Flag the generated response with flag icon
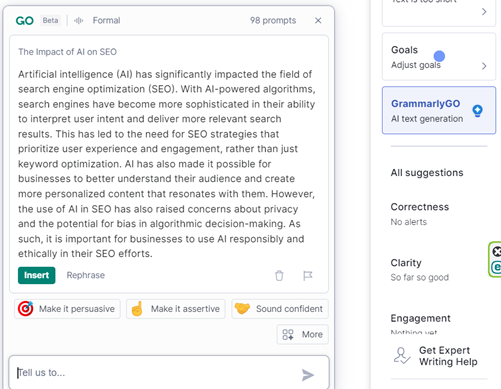The image size is (501, 389). click(307, 276)
